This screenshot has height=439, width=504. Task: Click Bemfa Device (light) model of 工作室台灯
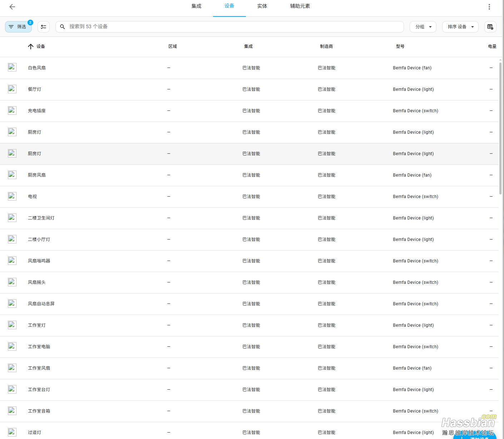(x=413, y=390)
